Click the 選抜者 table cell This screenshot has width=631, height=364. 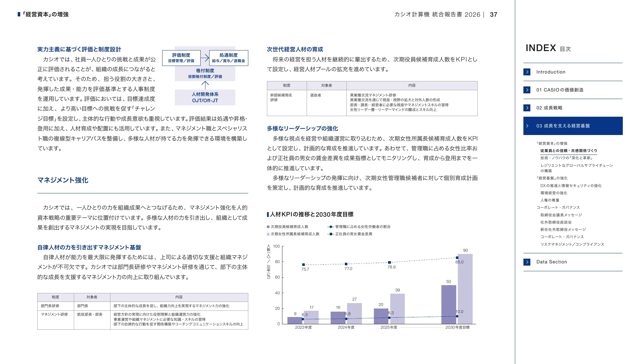tap(327, 103)
